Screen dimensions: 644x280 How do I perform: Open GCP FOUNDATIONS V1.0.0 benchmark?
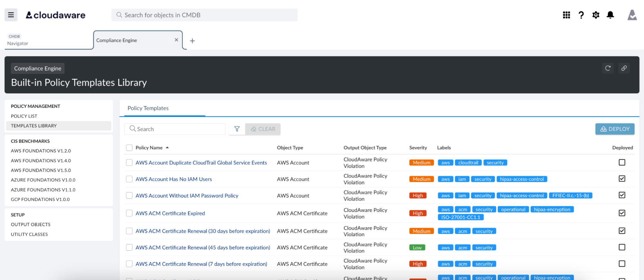(x=40, y=199)
